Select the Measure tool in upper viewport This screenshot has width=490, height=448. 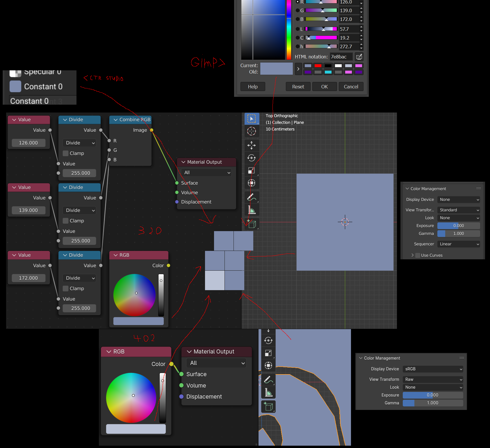(252, 210)
